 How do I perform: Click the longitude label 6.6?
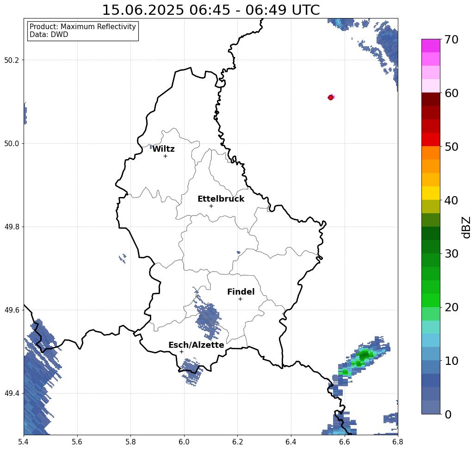pos(345,442)
